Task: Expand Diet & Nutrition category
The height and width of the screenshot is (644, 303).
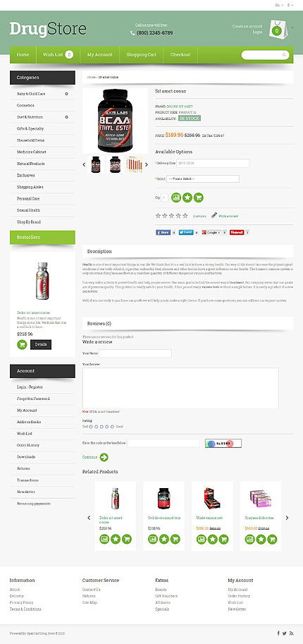Action: coord(66,117)
